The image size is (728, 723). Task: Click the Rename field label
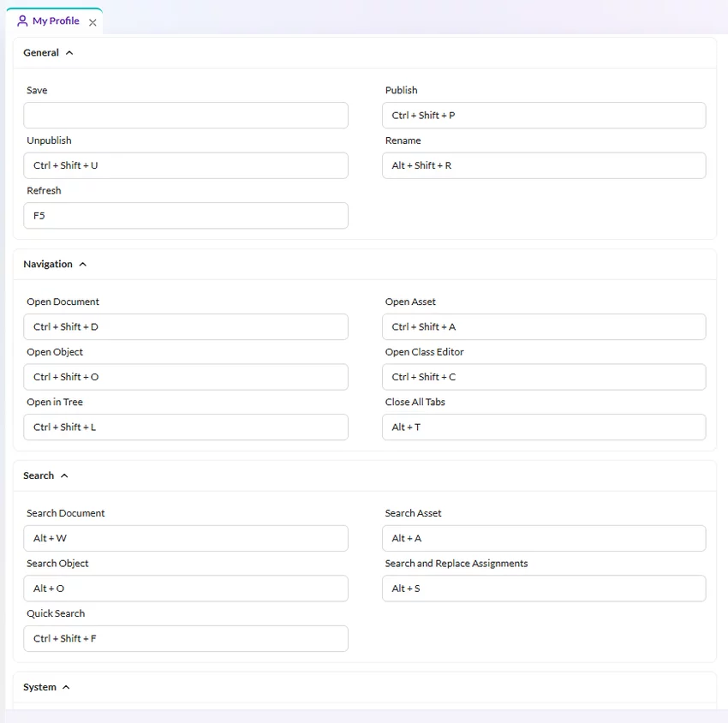(x=403, y=140)
